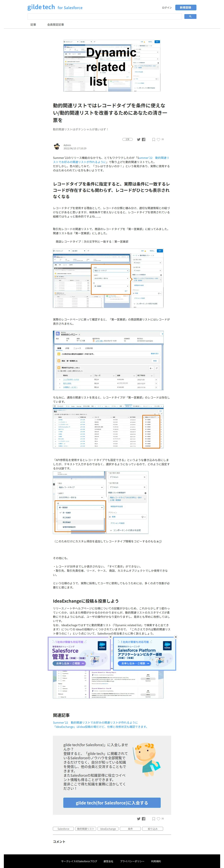Open footer 利用規約 link

(156, 861)
